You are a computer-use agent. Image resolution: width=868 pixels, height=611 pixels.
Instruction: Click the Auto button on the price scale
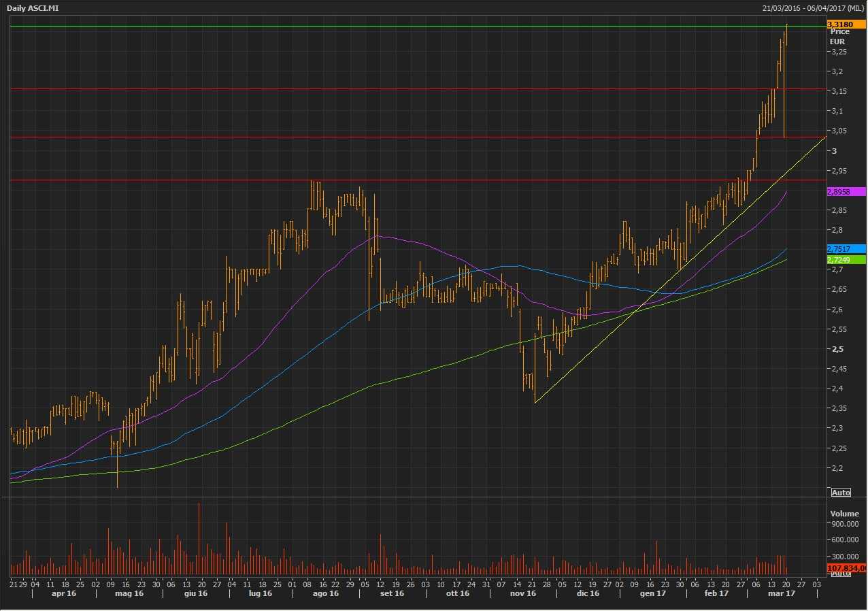tap(841, 492)
